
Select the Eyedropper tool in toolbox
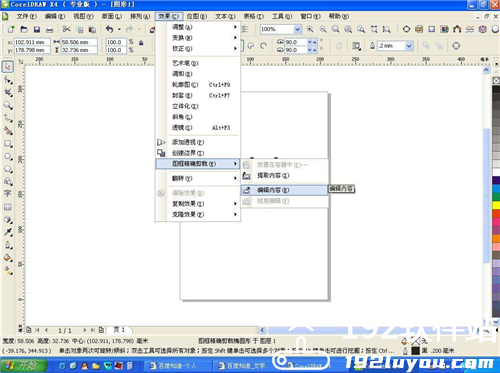[x=8, y=232]
